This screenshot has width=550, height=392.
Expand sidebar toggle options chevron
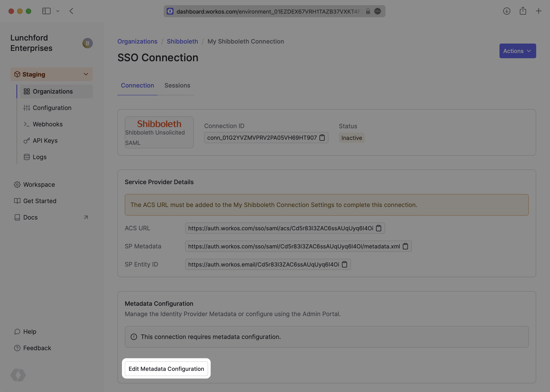coord(58,11)
